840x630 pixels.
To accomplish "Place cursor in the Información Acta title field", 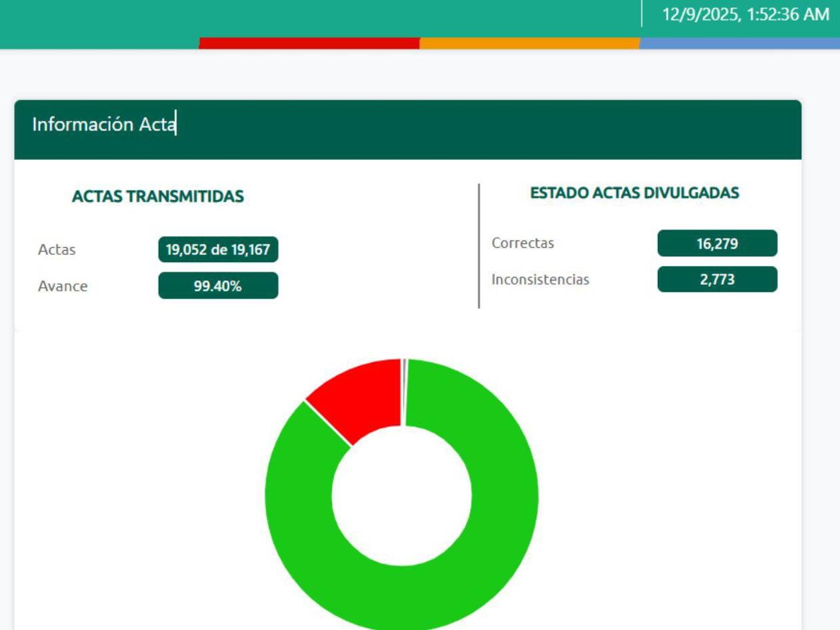I will [105, 123].
